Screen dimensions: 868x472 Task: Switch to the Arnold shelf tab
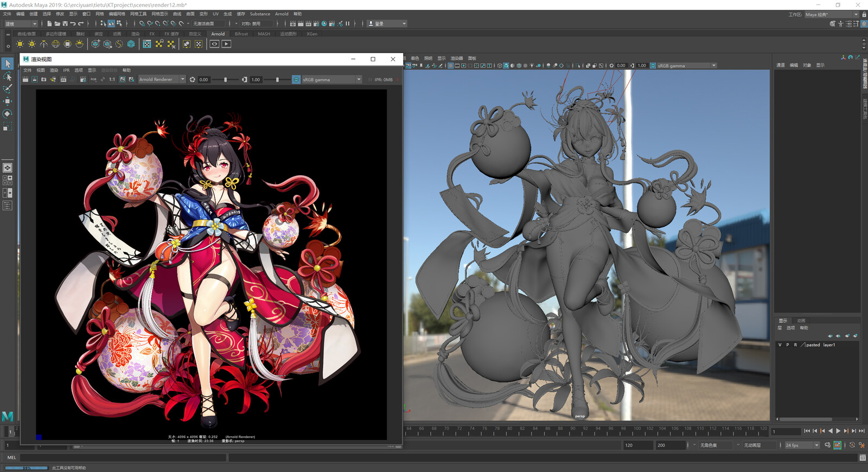218,34
